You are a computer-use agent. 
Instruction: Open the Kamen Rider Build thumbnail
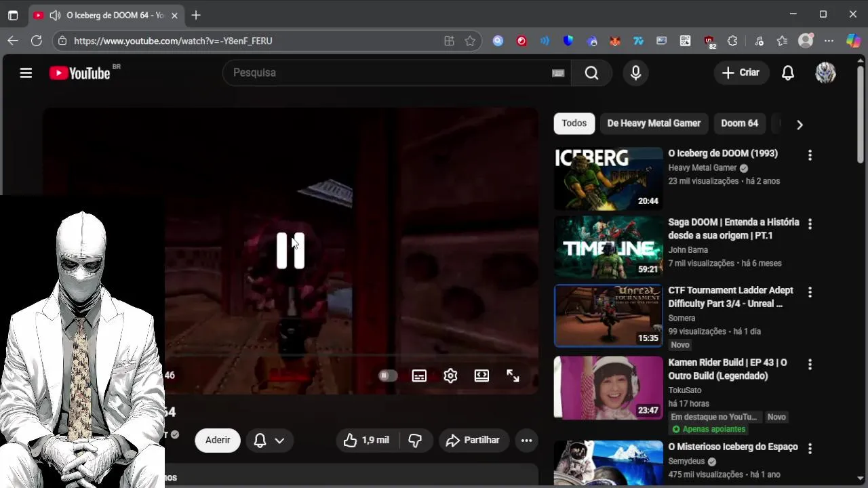click(608, 388)
